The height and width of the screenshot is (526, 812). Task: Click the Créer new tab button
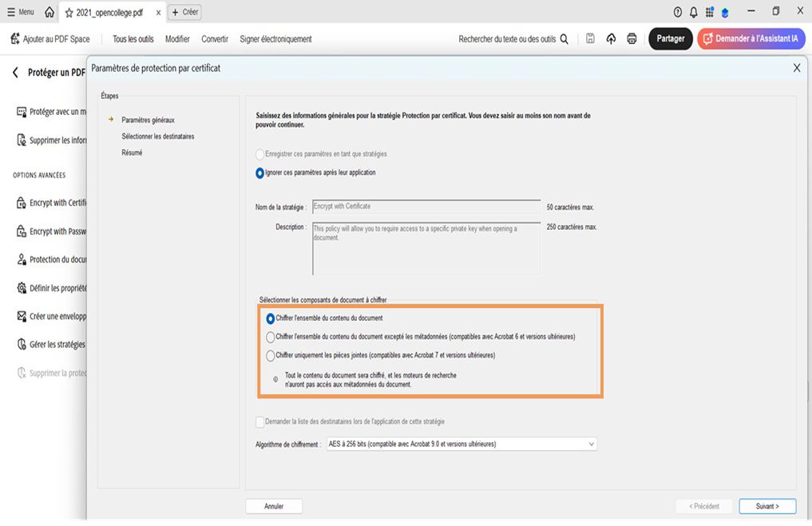pyautogui.click(x=185, y=12)
